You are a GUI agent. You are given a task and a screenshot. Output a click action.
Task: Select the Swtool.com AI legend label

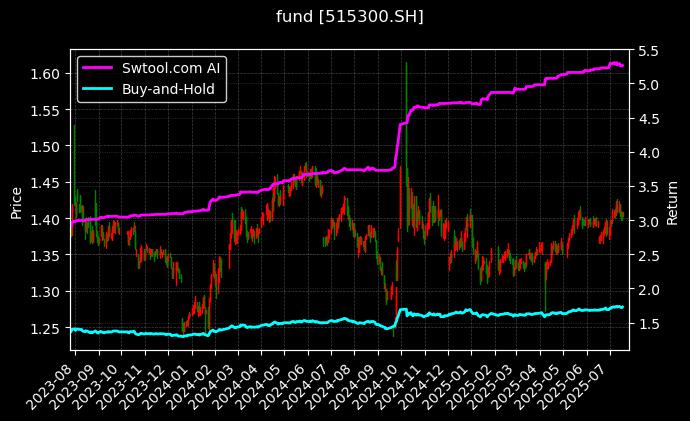(173, 69)
